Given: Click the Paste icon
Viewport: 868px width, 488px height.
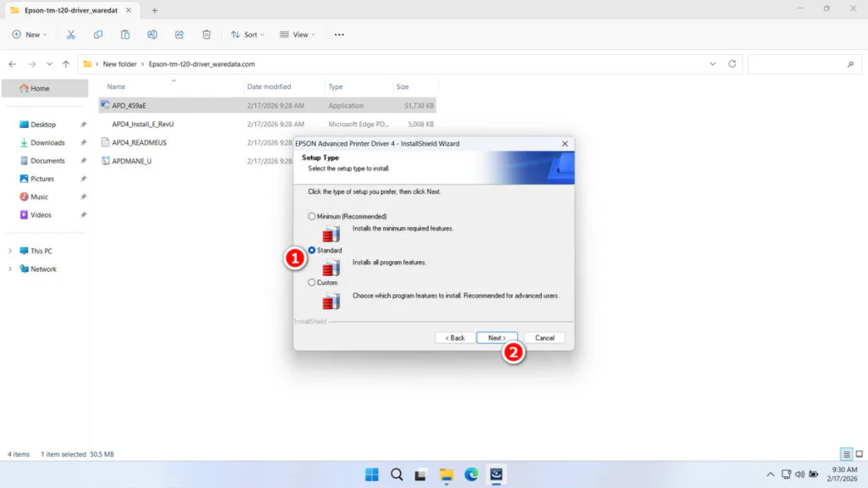Looking at the screenshot, I should (x=125, y=34).
